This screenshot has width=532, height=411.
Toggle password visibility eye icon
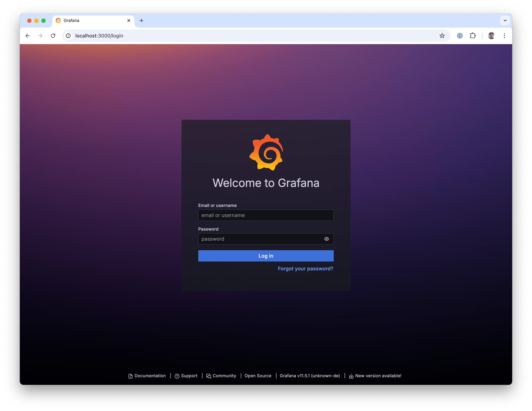tap(326, 239)
